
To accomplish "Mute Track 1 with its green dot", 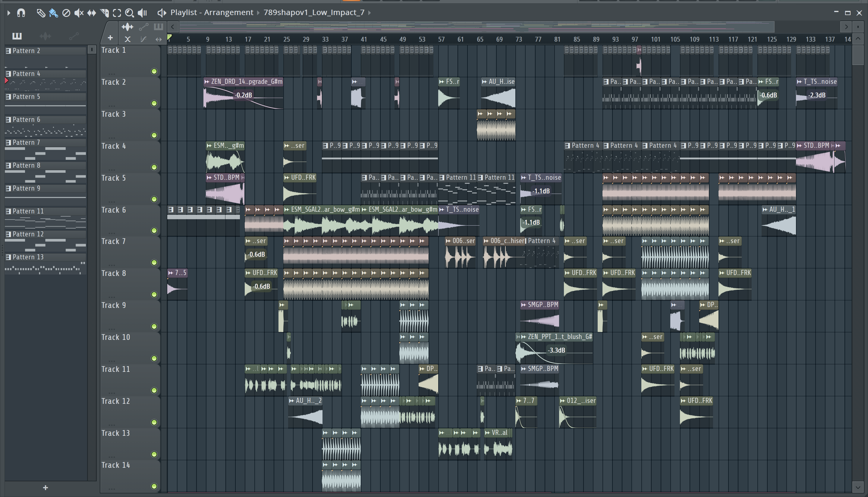I will point(154,71).
